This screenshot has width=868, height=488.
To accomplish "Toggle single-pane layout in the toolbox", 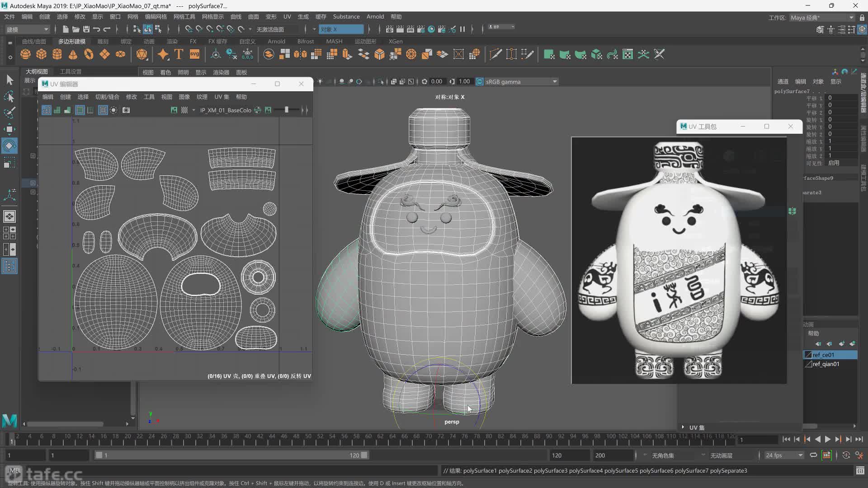I will pos(9,216).
